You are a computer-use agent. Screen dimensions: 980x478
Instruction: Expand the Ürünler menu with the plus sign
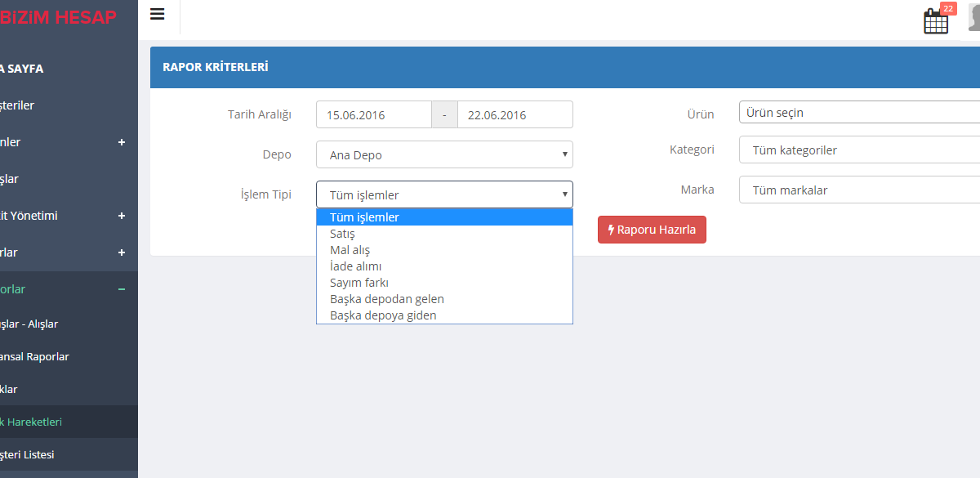pyautogui.click(x=121, y=141)
